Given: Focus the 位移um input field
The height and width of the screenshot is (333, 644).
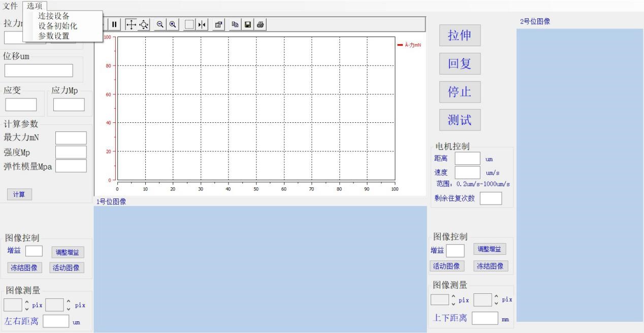Looking at the screenshot, I should coord(39,71).
